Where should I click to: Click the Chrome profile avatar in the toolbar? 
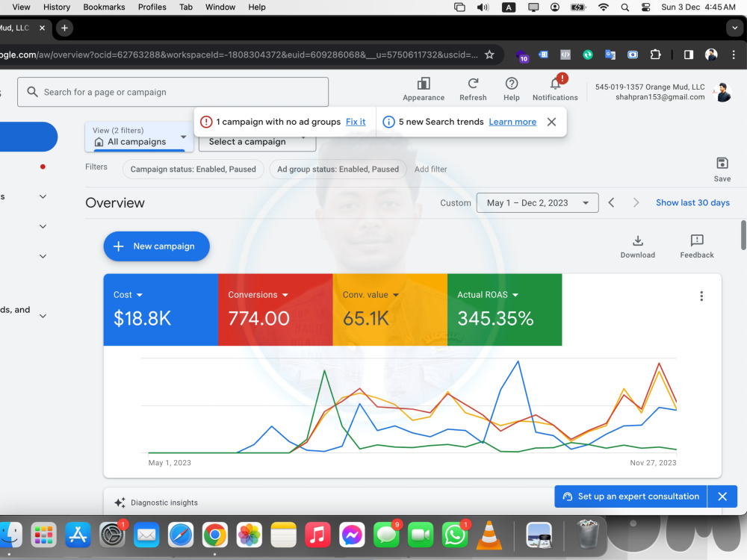pyautogui.click(x=711, y=55)
